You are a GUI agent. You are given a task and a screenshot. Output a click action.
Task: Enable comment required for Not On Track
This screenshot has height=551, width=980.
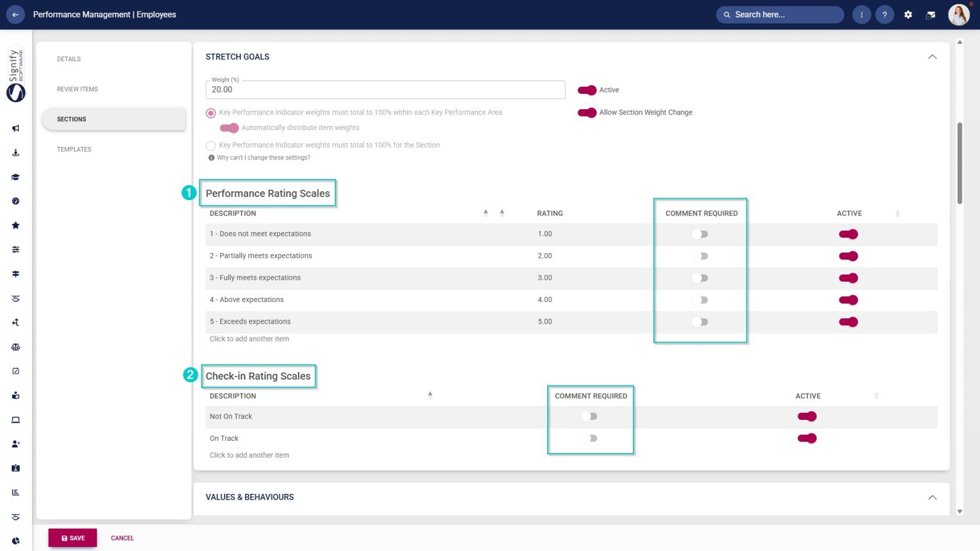(589, 416)
